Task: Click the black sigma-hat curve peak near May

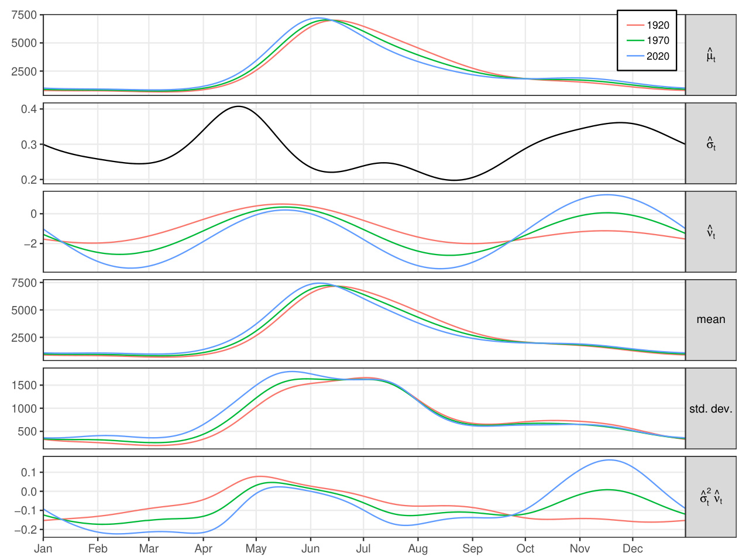Action: (238, 106)
